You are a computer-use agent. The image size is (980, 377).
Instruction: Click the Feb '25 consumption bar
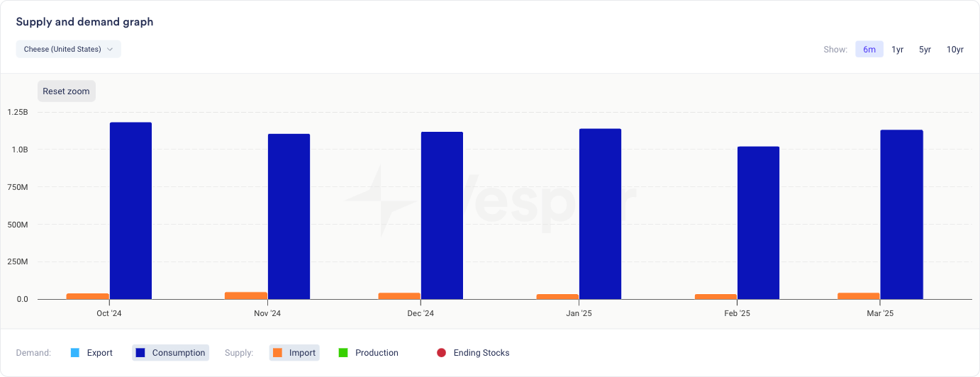click(758, 223)
